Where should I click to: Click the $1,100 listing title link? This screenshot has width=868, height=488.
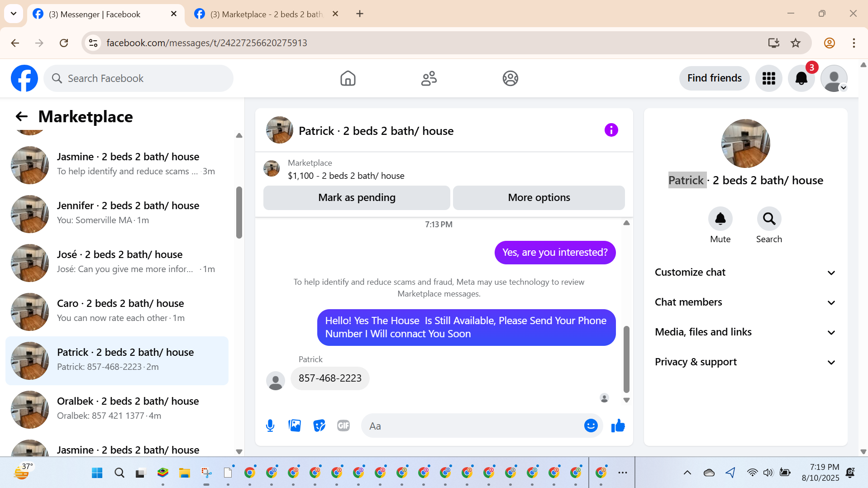(x=346, y=176)
